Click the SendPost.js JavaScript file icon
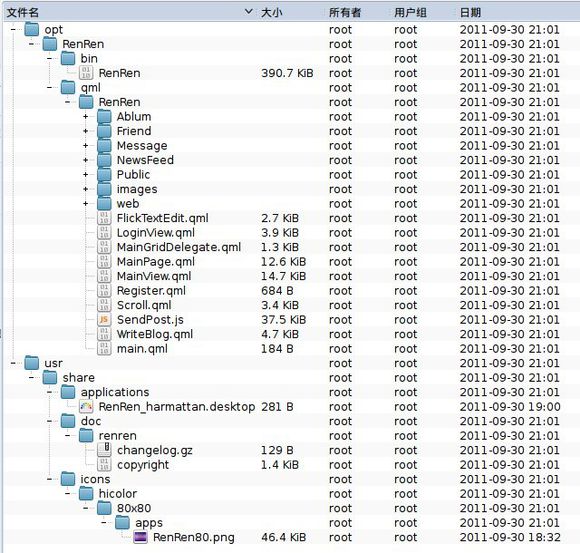The height and width of the screenshot is (553, 580). click(104, 320)
